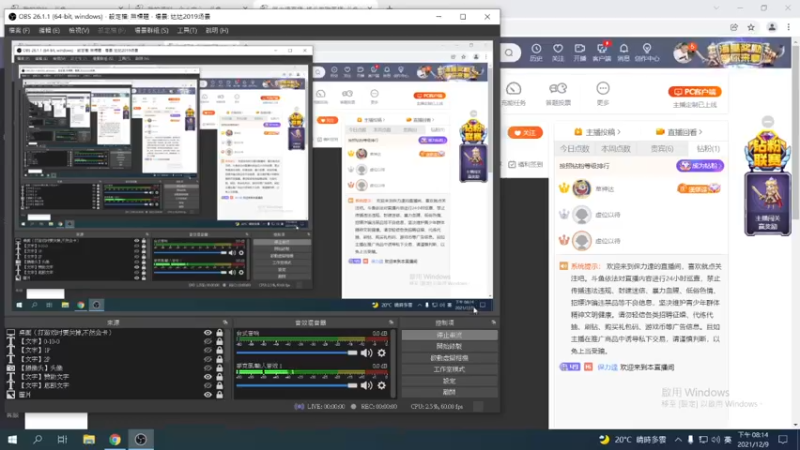
Task: Show hidden system tray icons chevron
Action: click(x=678, y=439)
